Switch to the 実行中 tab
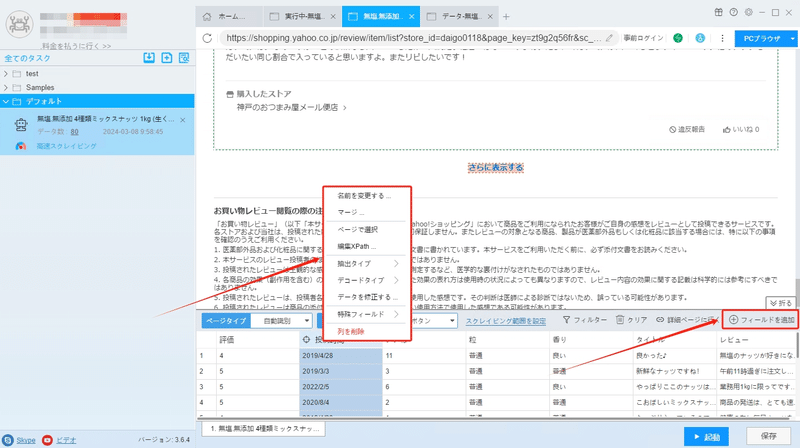Screen dimensions: 800x448 point(303,17)
